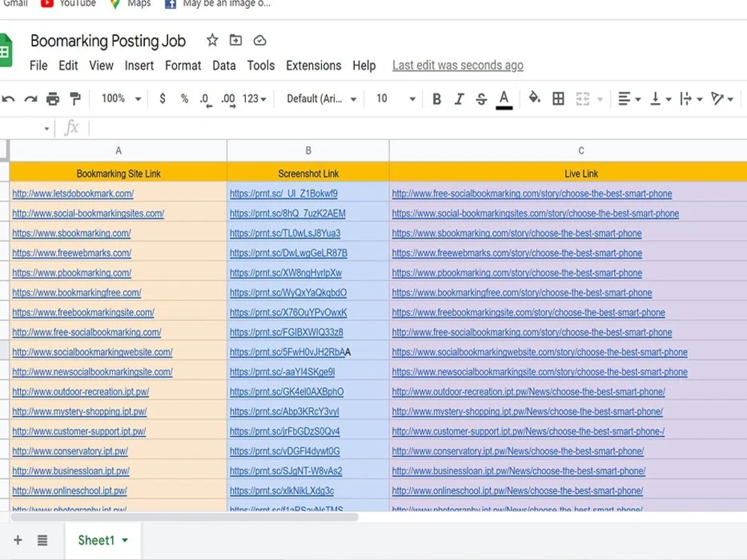
Task: Format as percent icon
Action: 185,99
